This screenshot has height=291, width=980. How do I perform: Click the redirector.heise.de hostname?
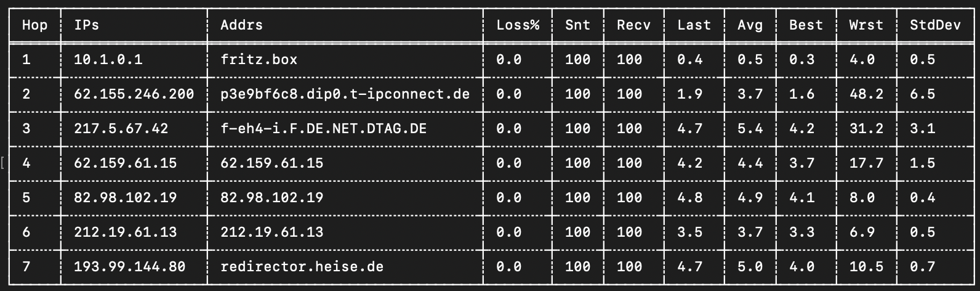[x=302, y=267]
